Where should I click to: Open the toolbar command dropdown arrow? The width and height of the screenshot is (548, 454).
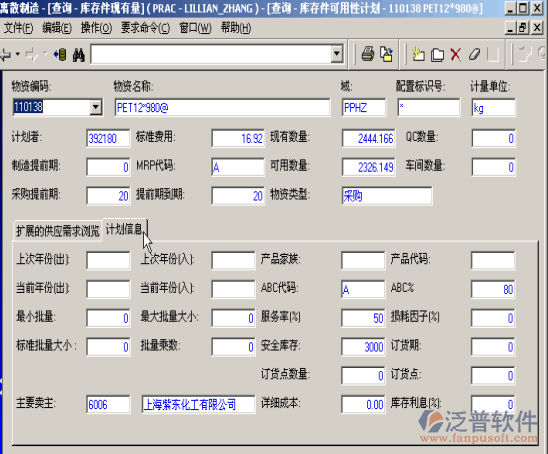coord(337,54)
